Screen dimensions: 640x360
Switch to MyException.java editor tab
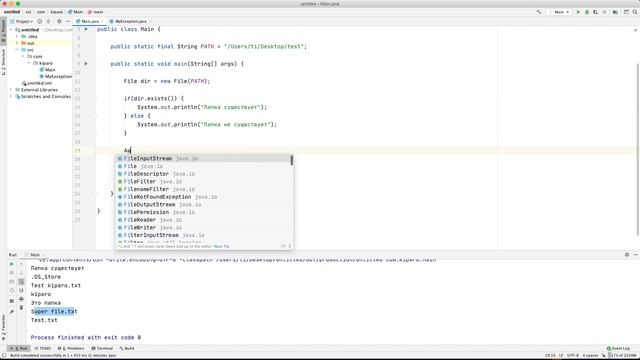[130, 21]
